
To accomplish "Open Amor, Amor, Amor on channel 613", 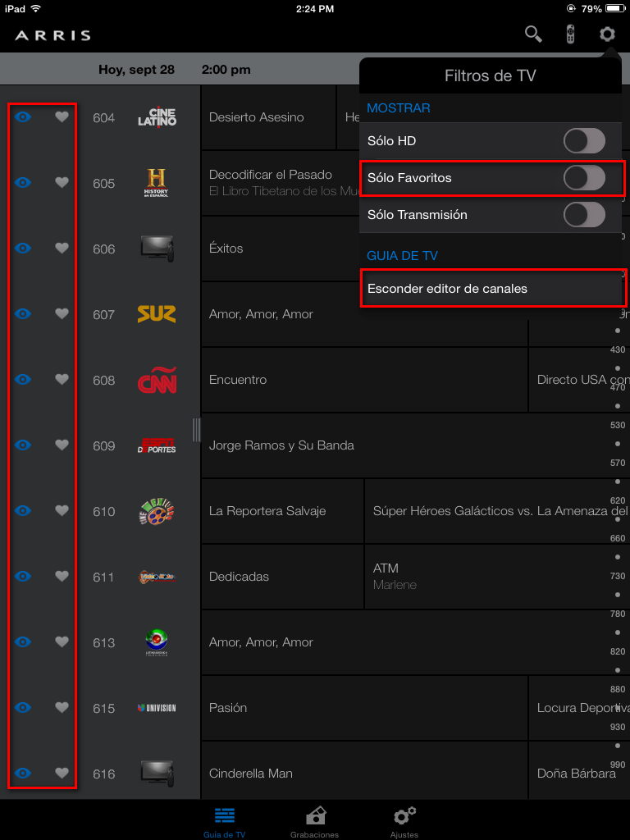I will (x=416, y=642).
